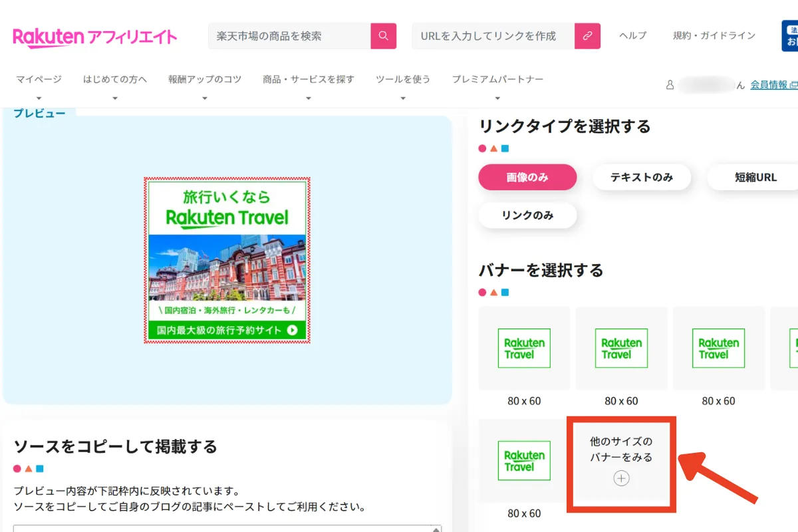Click 他のサイズのバナーをみる to see more sizes
798x532 pixels.
click(621, 449)
